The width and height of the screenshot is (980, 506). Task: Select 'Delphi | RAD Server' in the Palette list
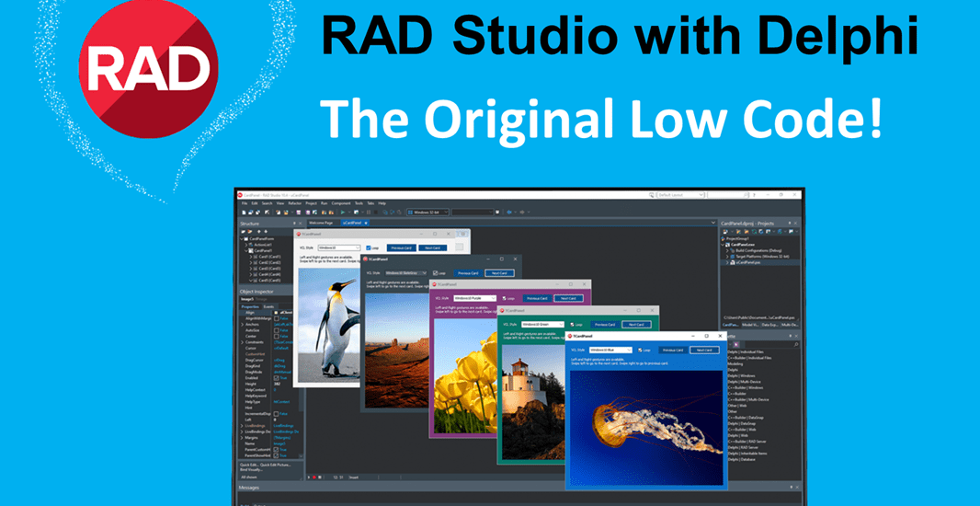click(x=743, y=448)
